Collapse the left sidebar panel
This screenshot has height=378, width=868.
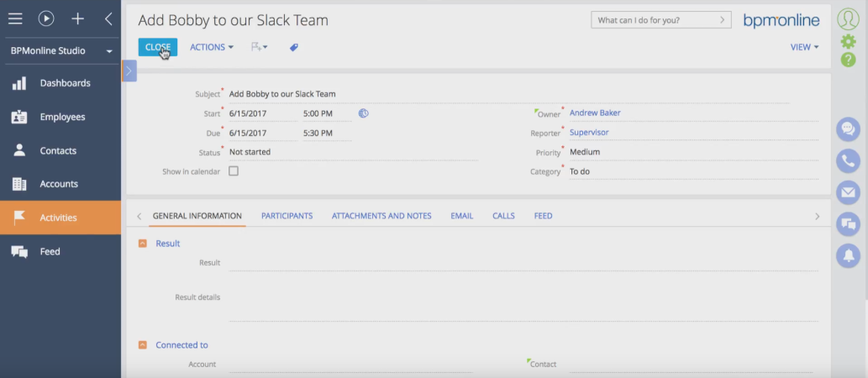click(x=108, y=18)
